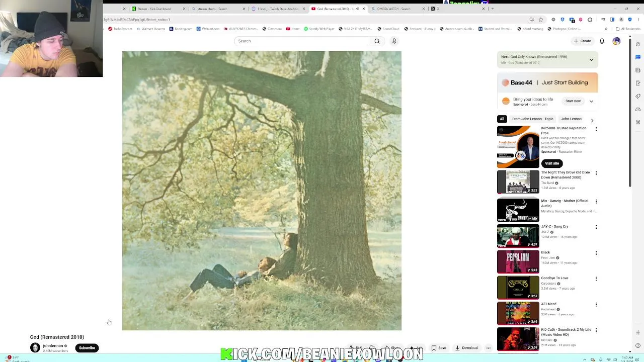The width and height of the screenshot is (644, 362).
Task: Open options for The Night They Drove Old Dixie Down
Action: 596,173
